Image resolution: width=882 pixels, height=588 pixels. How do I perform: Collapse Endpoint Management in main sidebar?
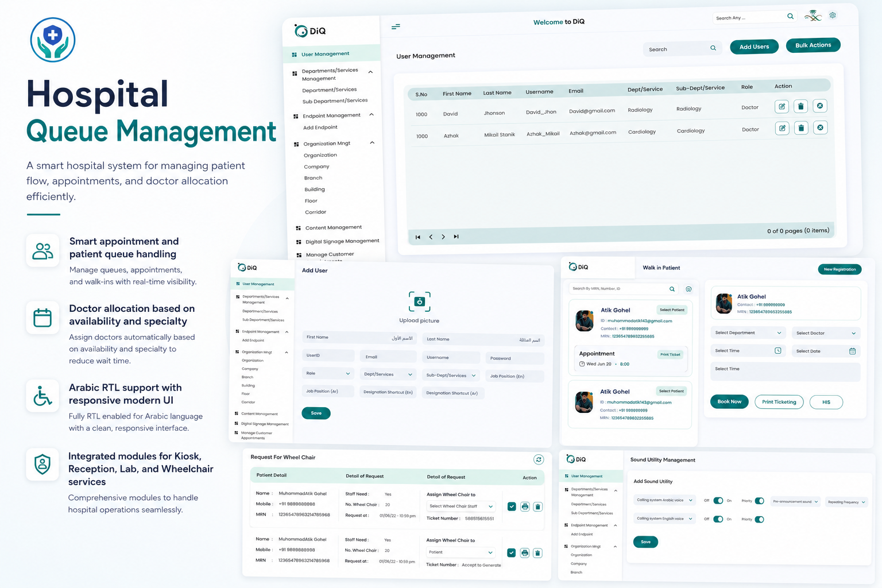[372, 114]
